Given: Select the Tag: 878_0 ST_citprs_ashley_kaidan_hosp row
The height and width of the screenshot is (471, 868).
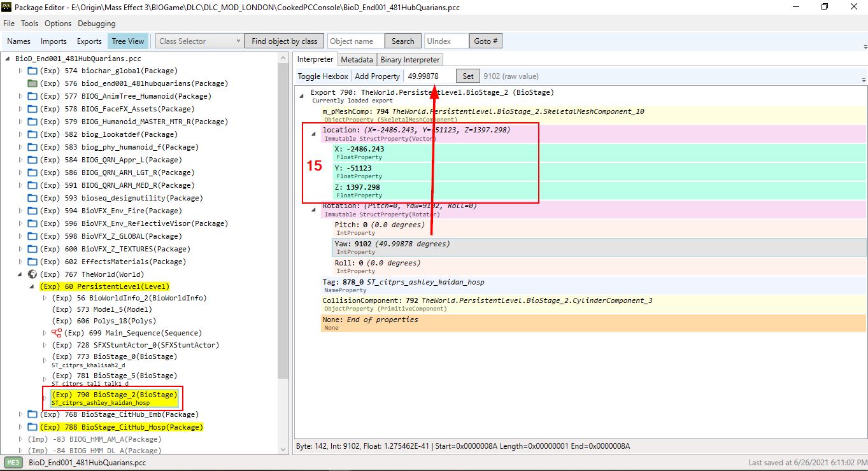Looking at the screenshot, I should click(x=594, y=286).
